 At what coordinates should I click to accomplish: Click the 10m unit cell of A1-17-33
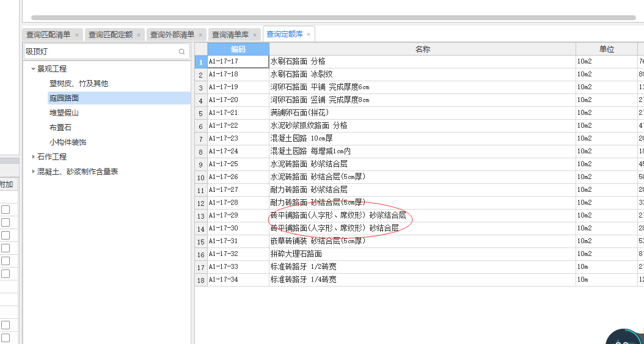click(x=606, y=267)
